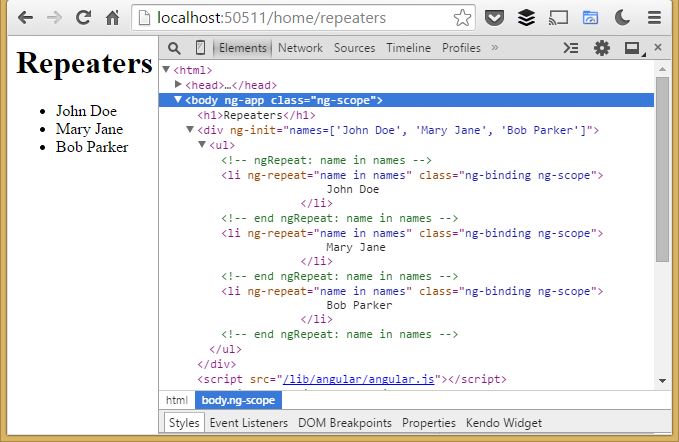Collapse the html node
The image size is (679, 442).
[x=166, y=69]
